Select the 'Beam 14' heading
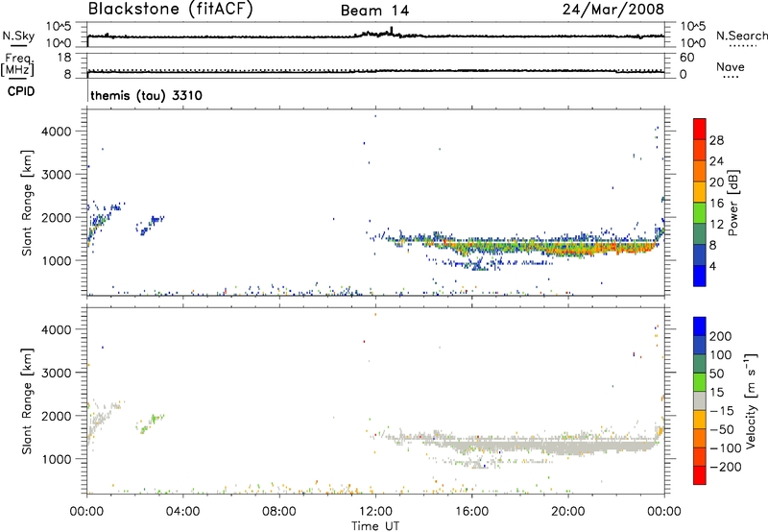Image resolution: width=768 pixels, height=532 pixels. point(374,11)
